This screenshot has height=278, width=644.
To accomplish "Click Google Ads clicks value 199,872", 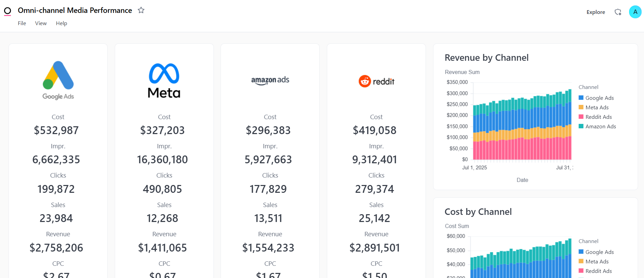I will tap(56, 189).
